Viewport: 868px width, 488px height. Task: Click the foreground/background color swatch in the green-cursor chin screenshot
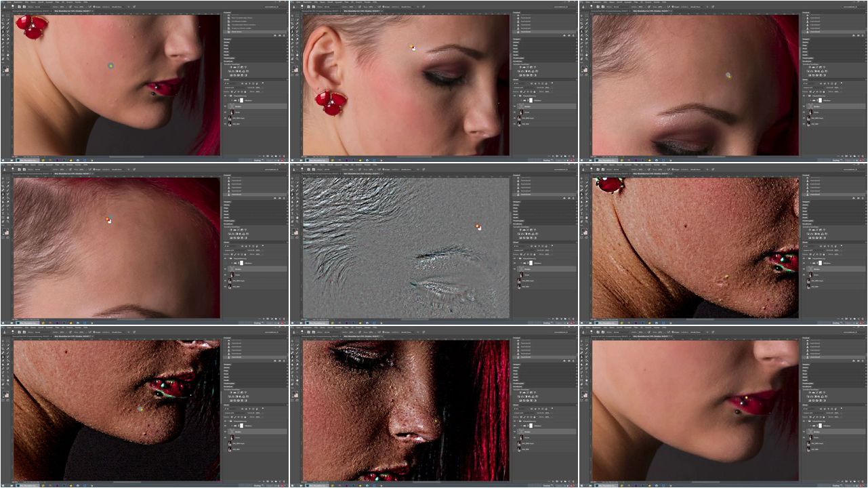tap(5, 68)
